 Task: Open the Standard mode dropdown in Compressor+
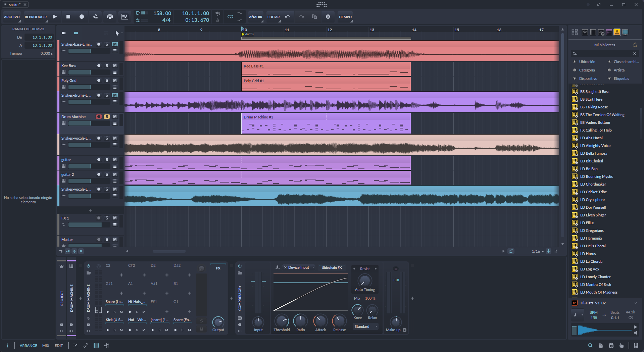pyautogui.click(x=365, y=326)
